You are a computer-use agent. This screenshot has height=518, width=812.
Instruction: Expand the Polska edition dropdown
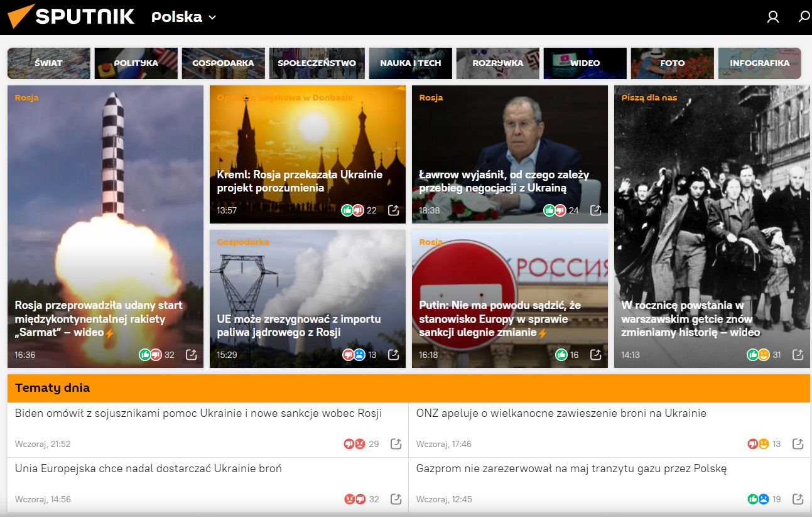coord(183,17)
